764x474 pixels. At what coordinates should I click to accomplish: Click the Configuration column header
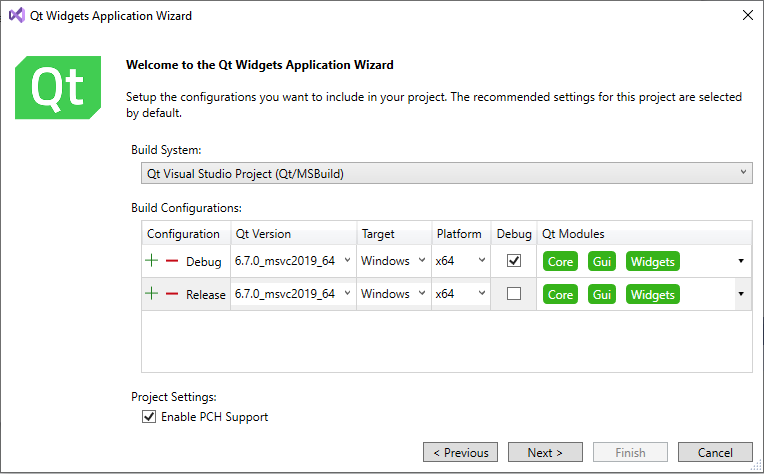[186, 233]
